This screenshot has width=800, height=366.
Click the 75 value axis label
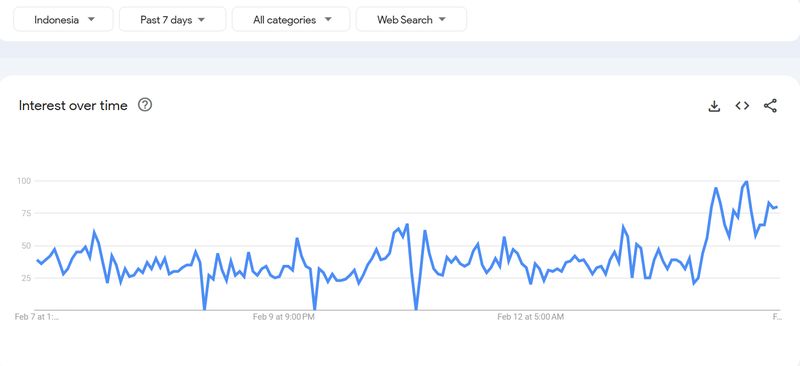tap(26, 213)
